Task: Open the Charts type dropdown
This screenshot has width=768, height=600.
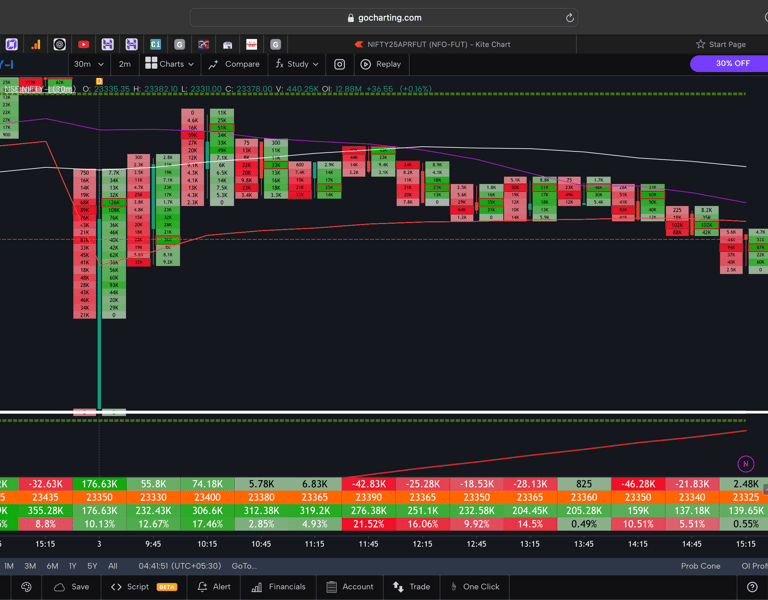Action: 169,64
